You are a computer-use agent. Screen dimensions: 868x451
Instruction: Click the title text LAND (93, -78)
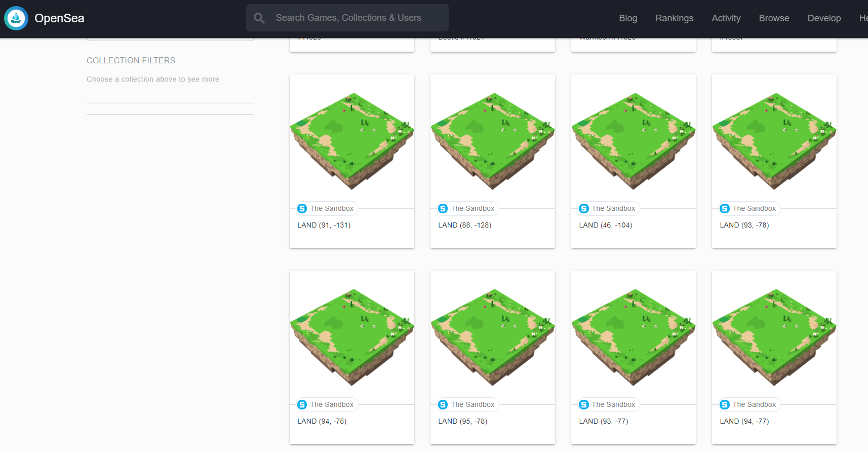[x=744, y=225]
